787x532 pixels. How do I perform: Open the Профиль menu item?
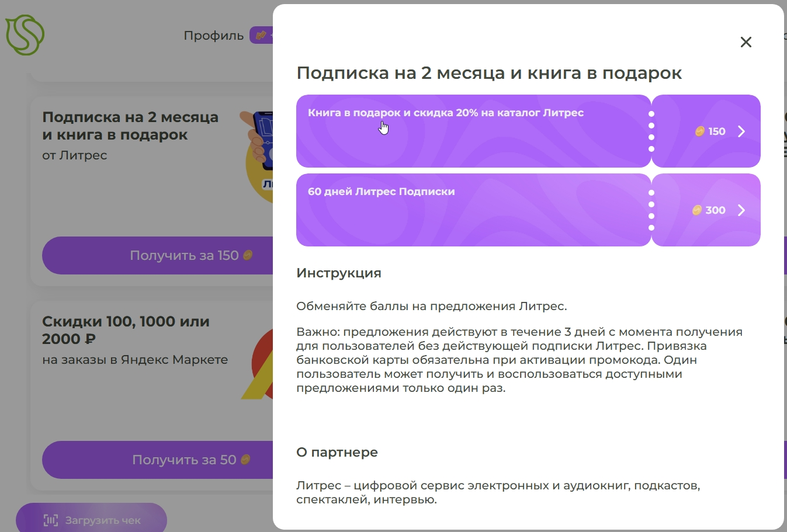[x=214, y=36]
